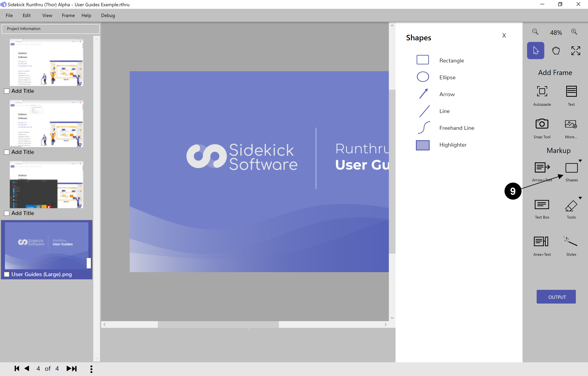The width and height of the screenshot is (588, 376).
Task: Click the frame list scroll-down arrow
Action: tap(96, 358)
